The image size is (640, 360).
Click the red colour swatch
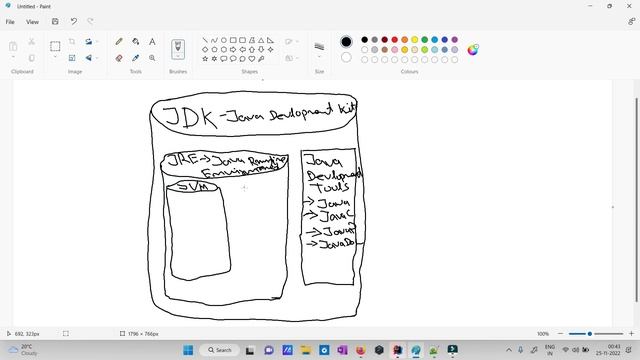tap(394, 40)
